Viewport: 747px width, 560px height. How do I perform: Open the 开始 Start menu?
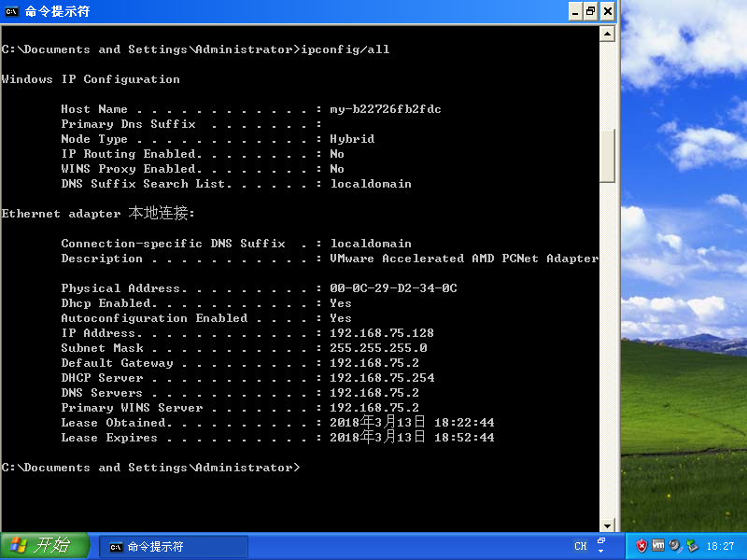pos(44,546)
